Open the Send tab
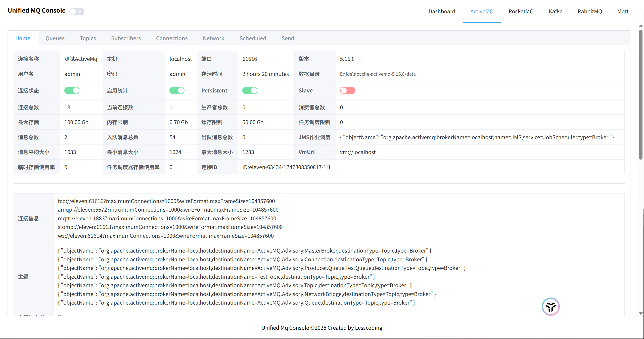 click(x=288, y=38)
